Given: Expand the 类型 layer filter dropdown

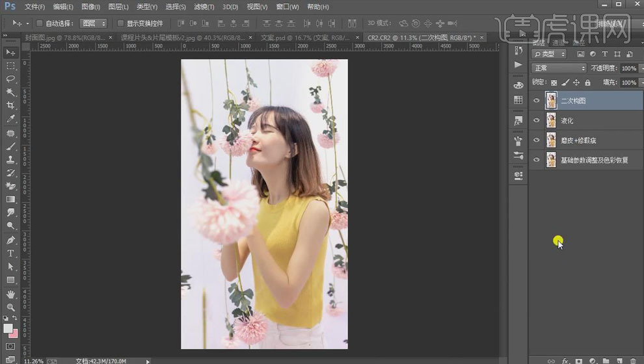Looking at the screenshot, I should click(x=550, y=54).
